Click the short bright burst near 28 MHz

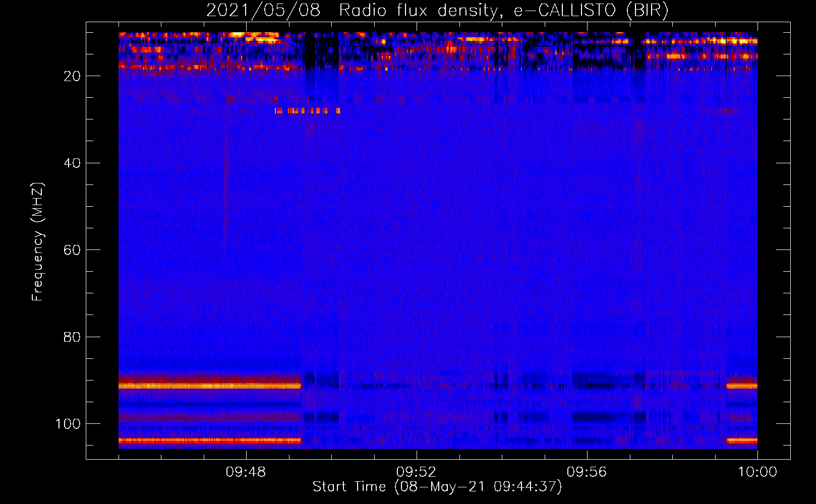pyautogui.click(x=307, y=111)
